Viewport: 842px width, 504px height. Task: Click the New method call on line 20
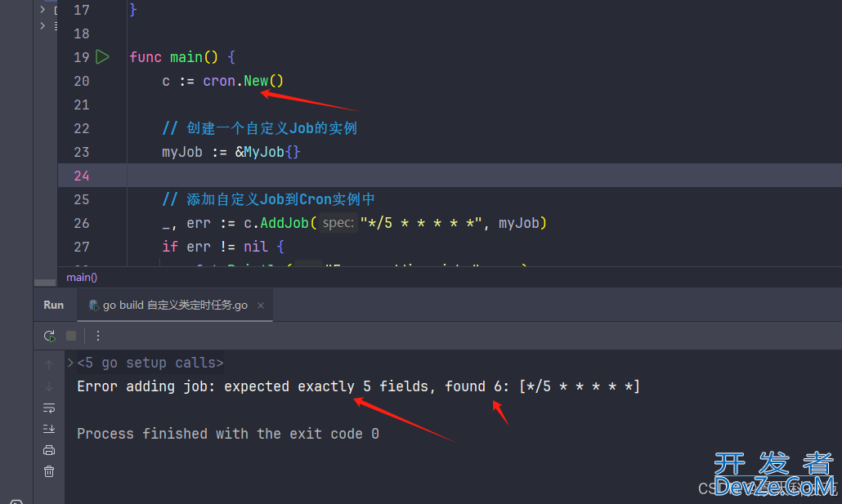(256, 81)
